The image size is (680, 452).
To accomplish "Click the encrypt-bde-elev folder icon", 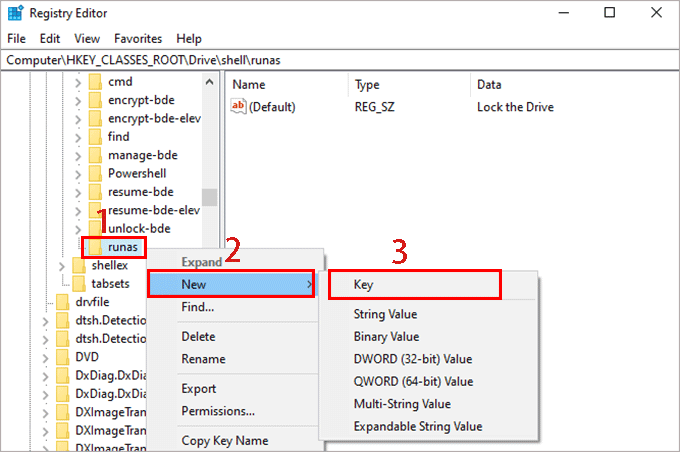I will coord(95,118).
